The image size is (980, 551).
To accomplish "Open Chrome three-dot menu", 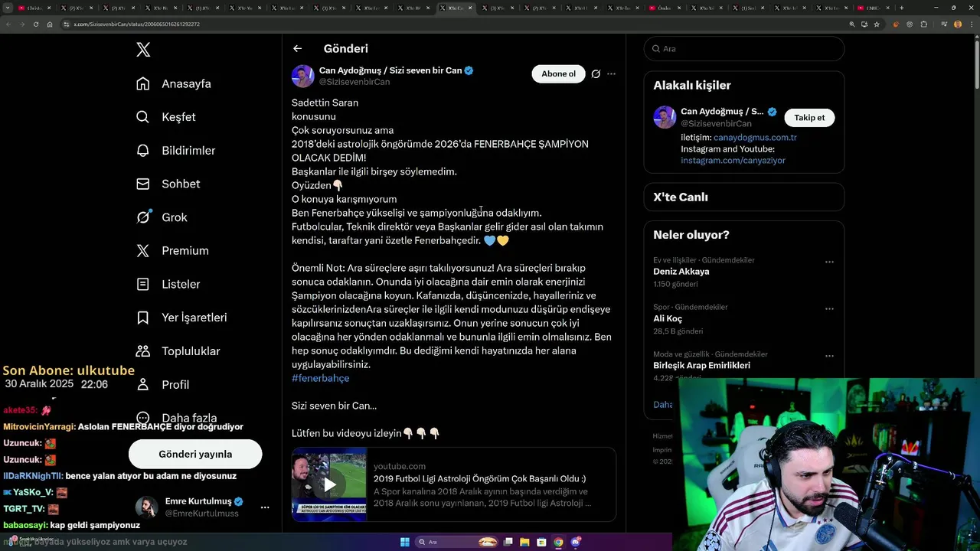I will [x=972, y=24].
